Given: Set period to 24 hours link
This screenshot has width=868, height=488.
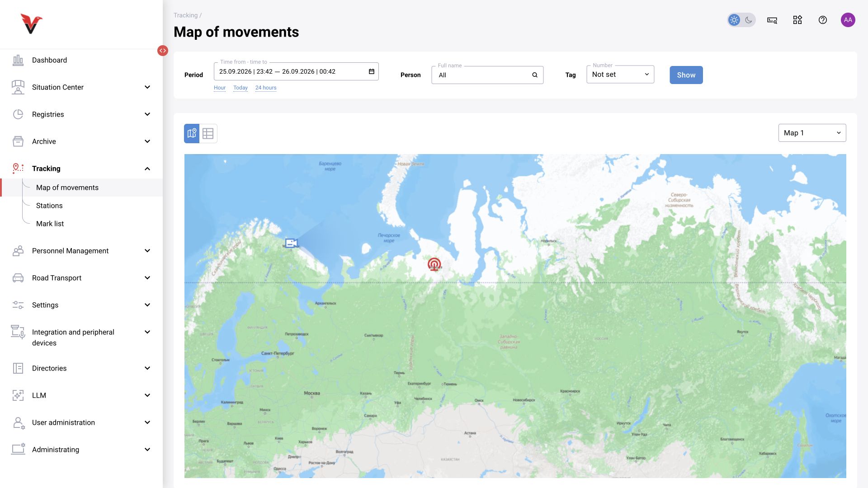Looking at the screenshot, I should tap(266, 88).
